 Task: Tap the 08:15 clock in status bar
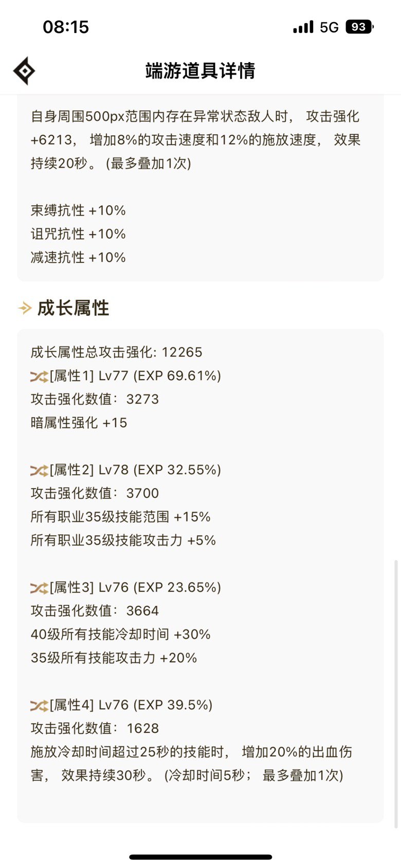pyautogui.click(x=66, y=27)
